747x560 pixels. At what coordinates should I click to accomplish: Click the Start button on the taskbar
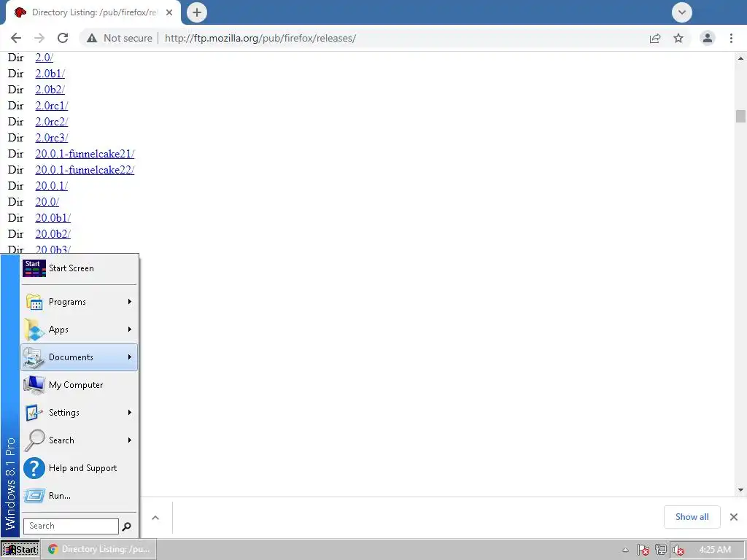coord(20,550)
